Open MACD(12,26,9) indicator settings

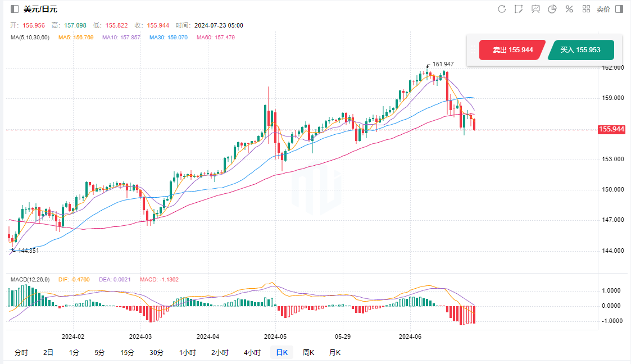click(x=30, y=279)
